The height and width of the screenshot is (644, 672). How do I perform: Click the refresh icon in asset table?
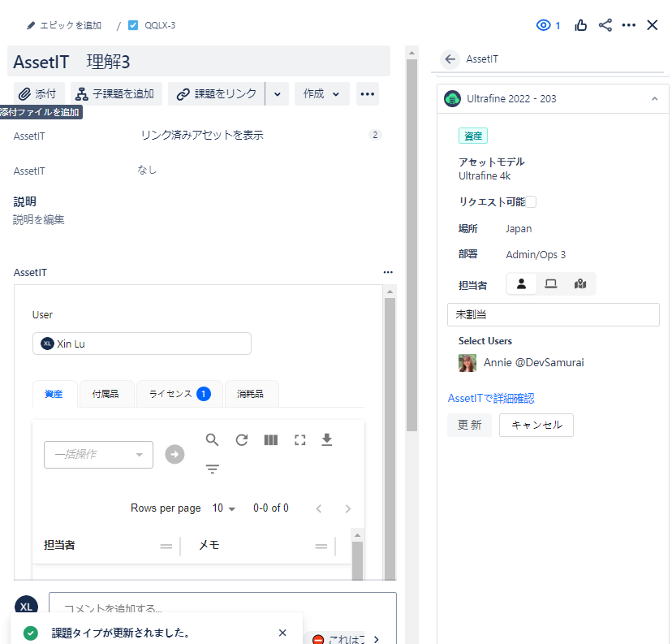pyautogui.click(x=241, y=440)
